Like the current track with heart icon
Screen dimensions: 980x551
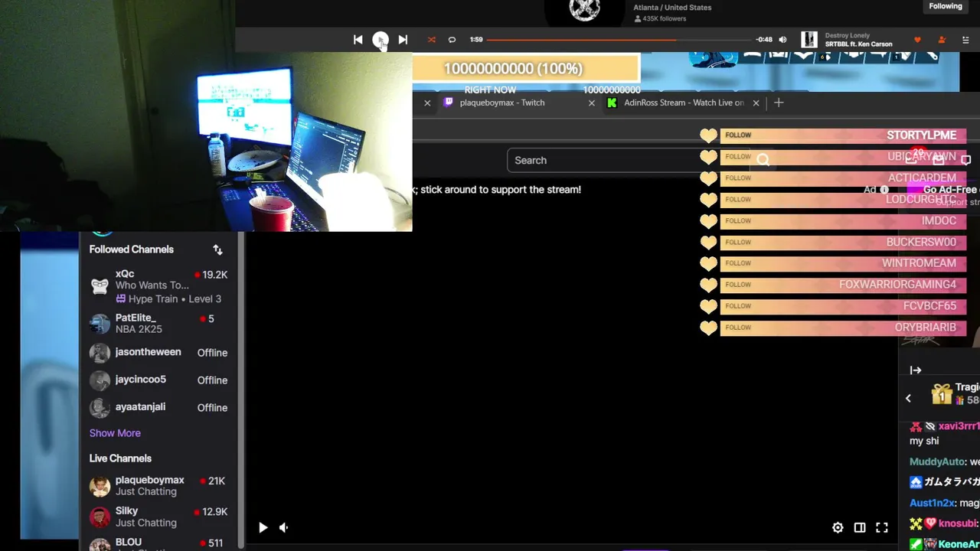pyautogui.click(x=917, y=40)
